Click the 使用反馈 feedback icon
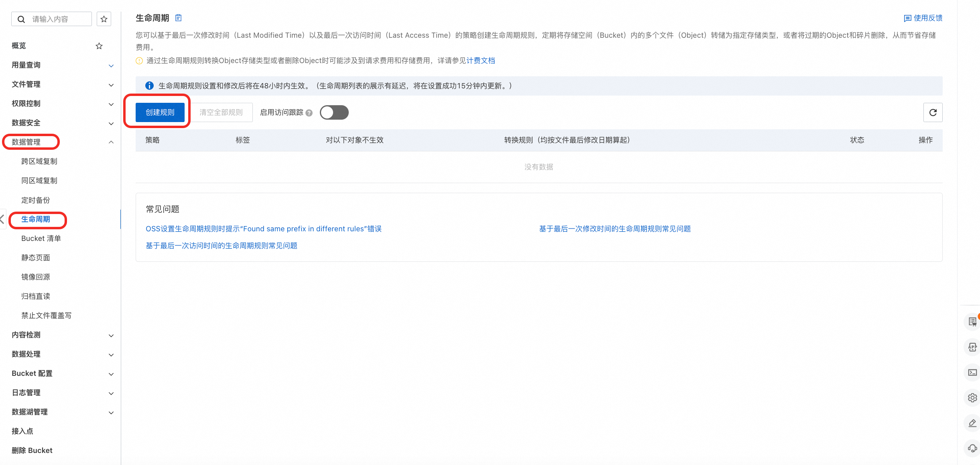Screen dimensions: 980x465 (x=907, y=18)
